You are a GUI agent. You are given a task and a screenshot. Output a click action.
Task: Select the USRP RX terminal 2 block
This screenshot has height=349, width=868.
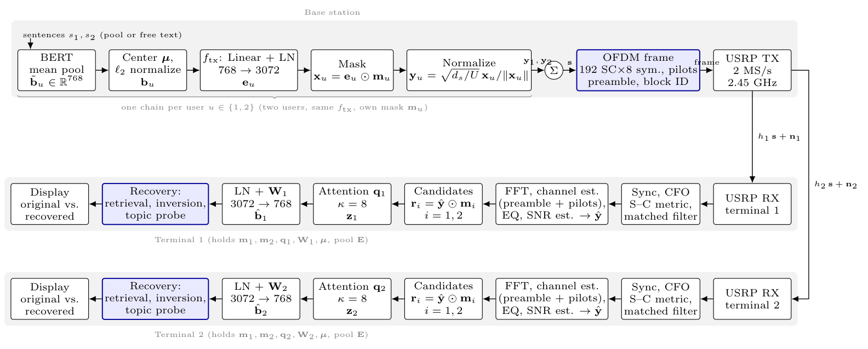click(x=752, y=299)
